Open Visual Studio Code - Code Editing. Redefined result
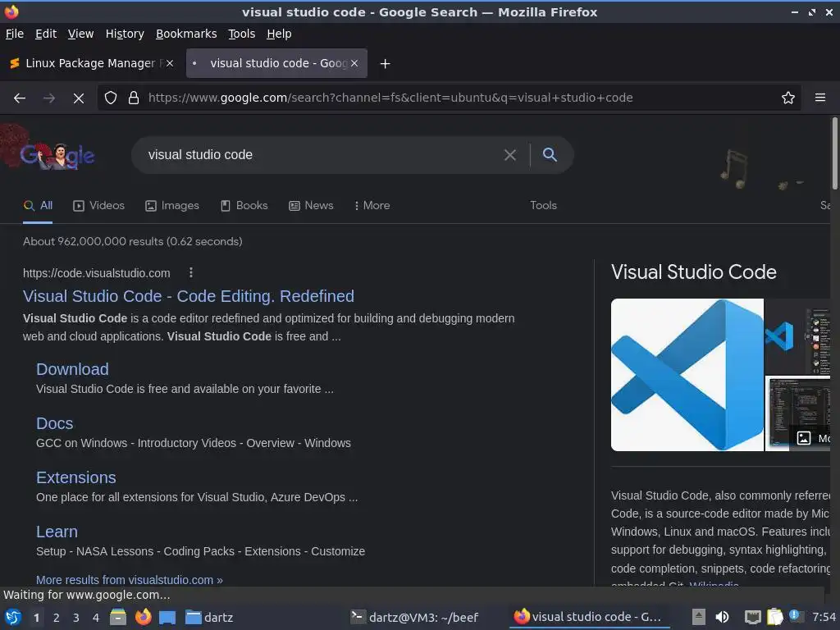The width and height of the screenshot is (840, 630). tap(189, 296)
